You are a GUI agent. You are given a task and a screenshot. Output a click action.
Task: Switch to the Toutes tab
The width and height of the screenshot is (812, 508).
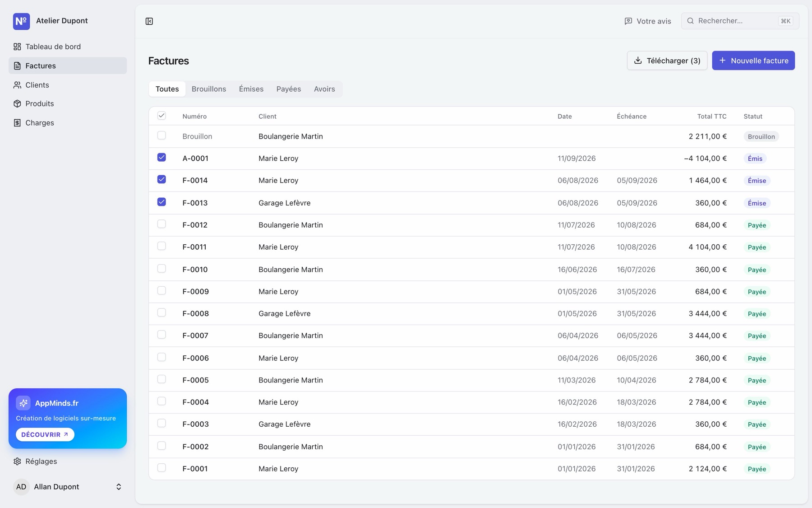pyautogui.click(x=167, y=89)
